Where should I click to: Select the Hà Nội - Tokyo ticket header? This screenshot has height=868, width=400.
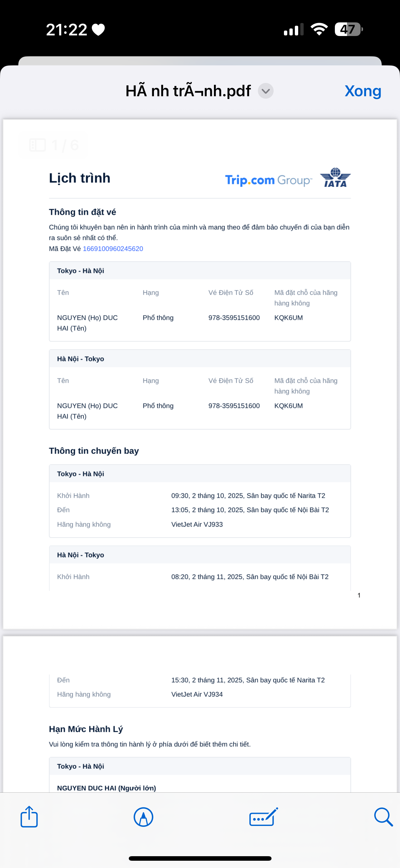tap(81, 359)
